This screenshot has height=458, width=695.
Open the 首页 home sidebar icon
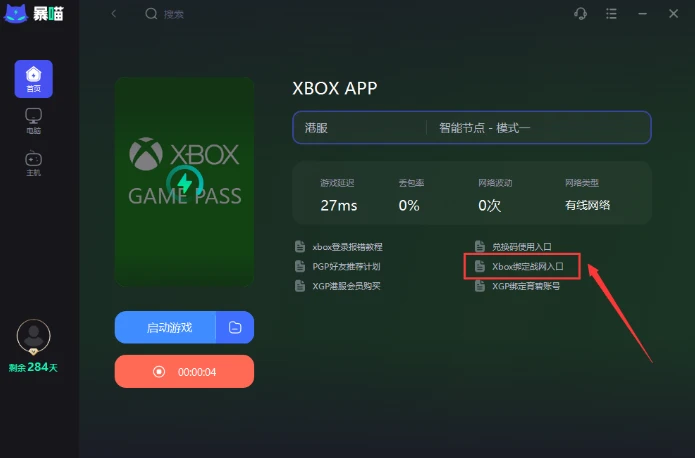(x=34, y=79)
